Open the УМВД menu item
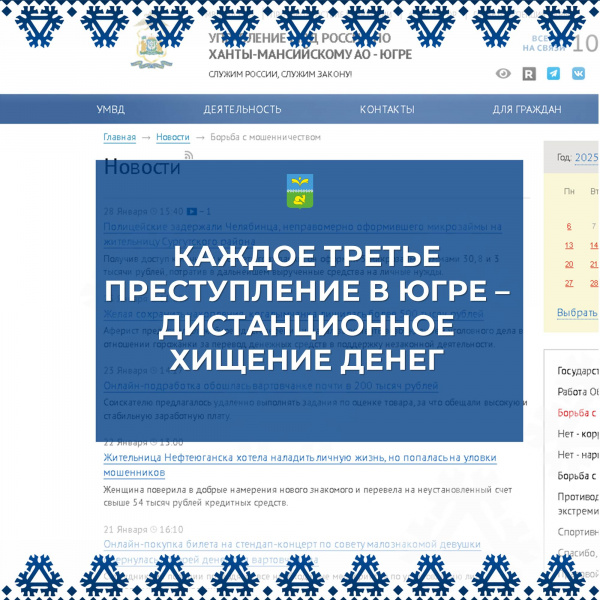 pos(110,110)
